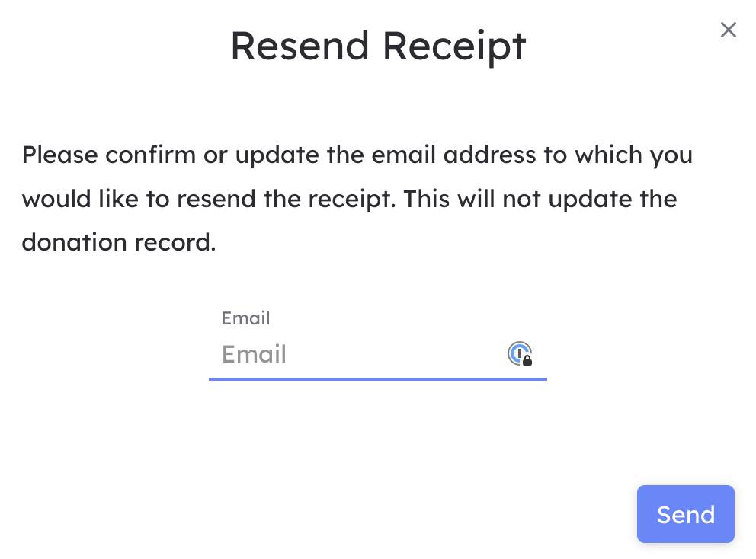The width and height of the screenshot is (756, 559).
Task: Open password manager suggestions from the lock icon
Action: tap(520, 353)
